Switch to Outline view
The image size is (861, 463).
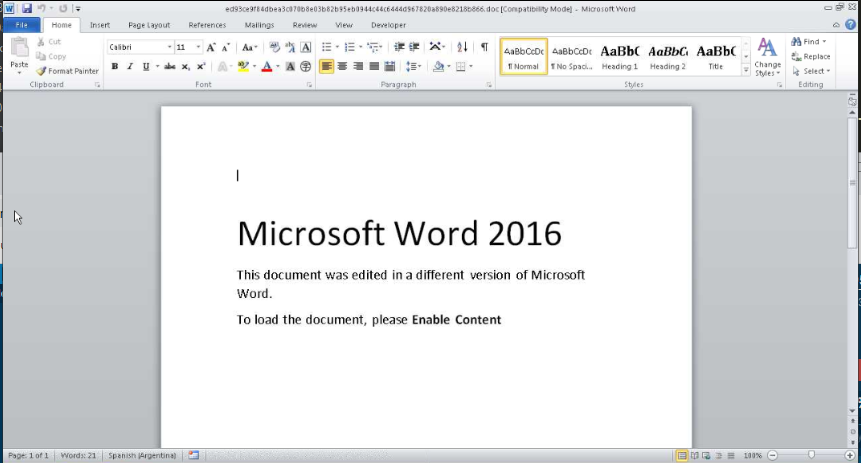point(719,455)
